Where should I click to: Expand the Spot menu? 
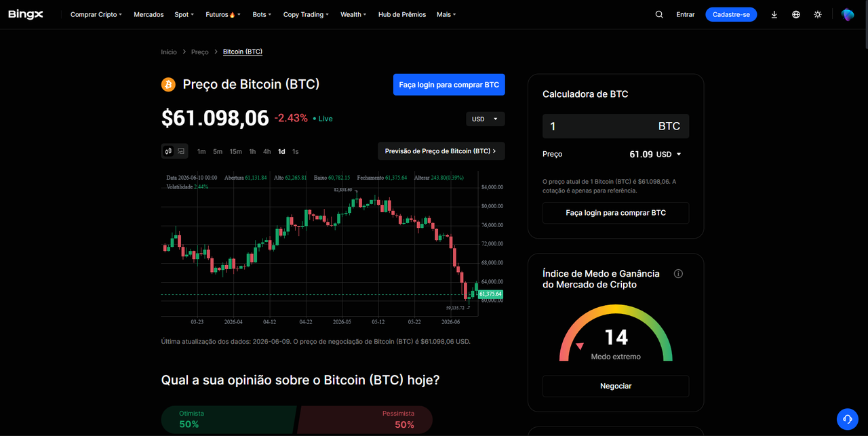184,14
